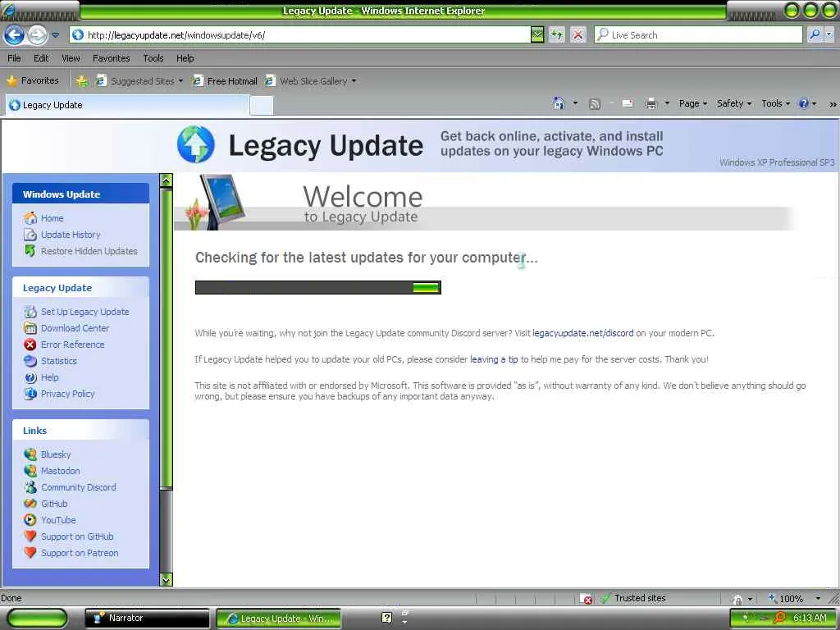Click the Community Discord people icon

(30, 487)
